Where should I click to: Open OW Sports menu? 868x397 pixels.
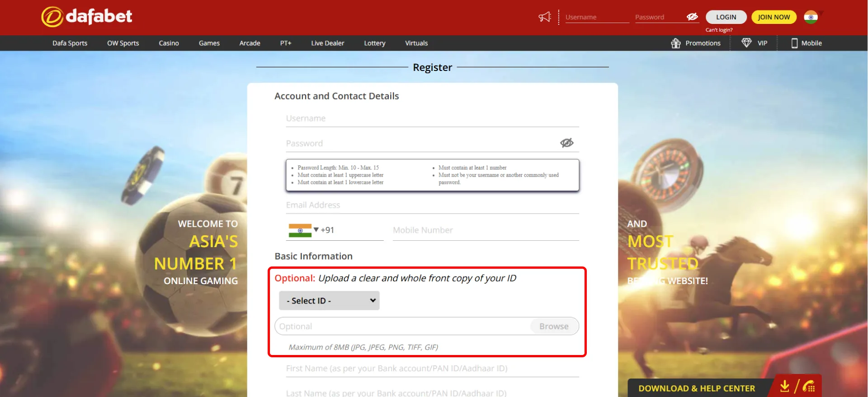(x=123, y=43)
